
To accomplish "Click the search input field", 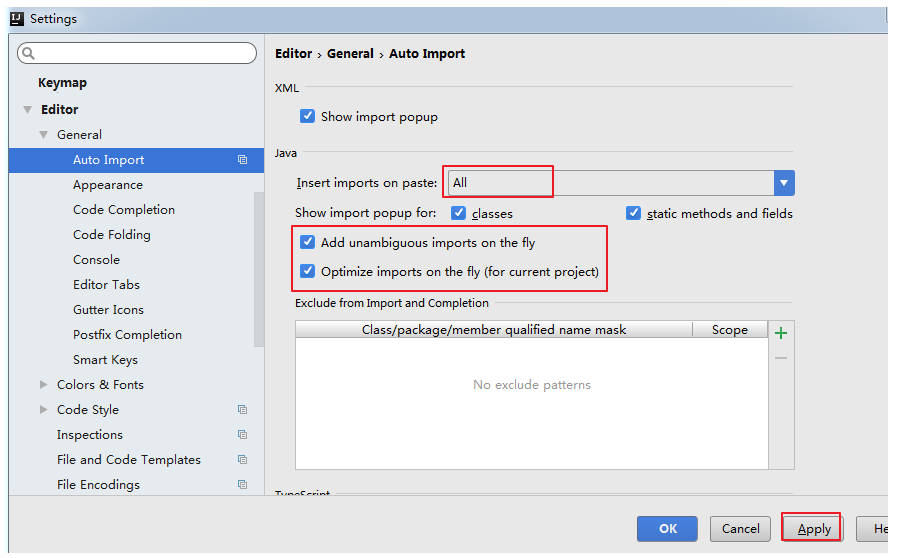I will (137, 53).
